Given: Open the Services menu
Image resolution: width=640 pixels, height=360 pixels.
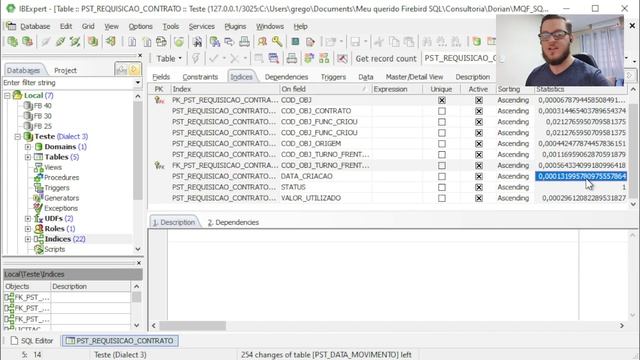Looking at the screenshot, I should 201,26.
